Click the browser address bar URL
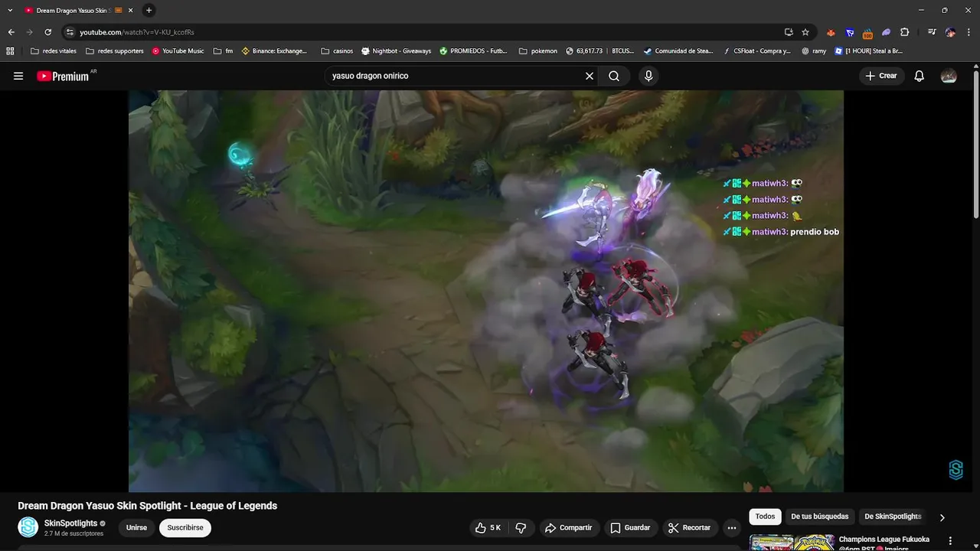Image resolution: width=980 pixels, height=551 pixels. tap(136, 32)
